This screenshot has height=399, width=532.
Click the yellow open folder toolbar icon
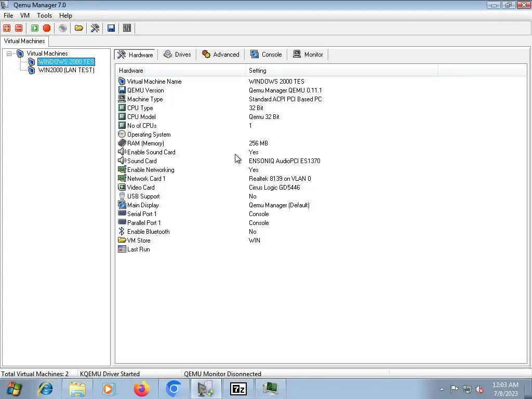pyautogui.click(x=79, y=28)
